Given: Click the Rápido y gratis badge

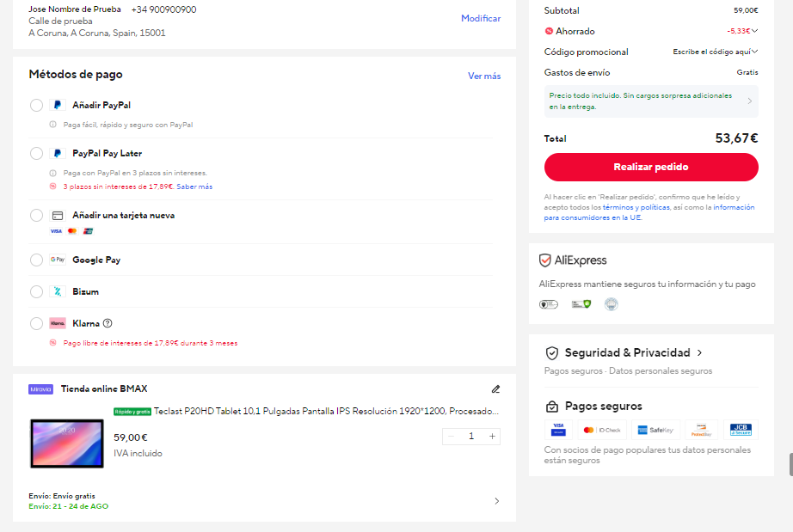Looking at the screenshot, I should click(132, 412).
